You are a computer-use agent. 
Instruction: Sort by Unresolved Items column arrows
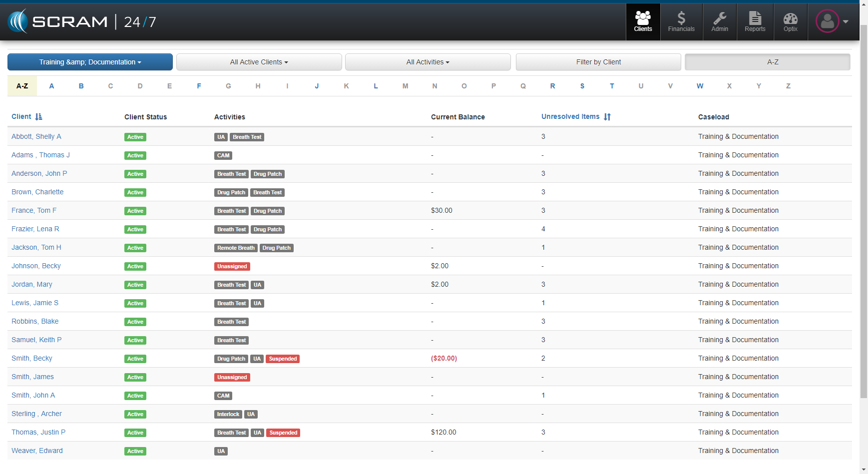[607, 117]
